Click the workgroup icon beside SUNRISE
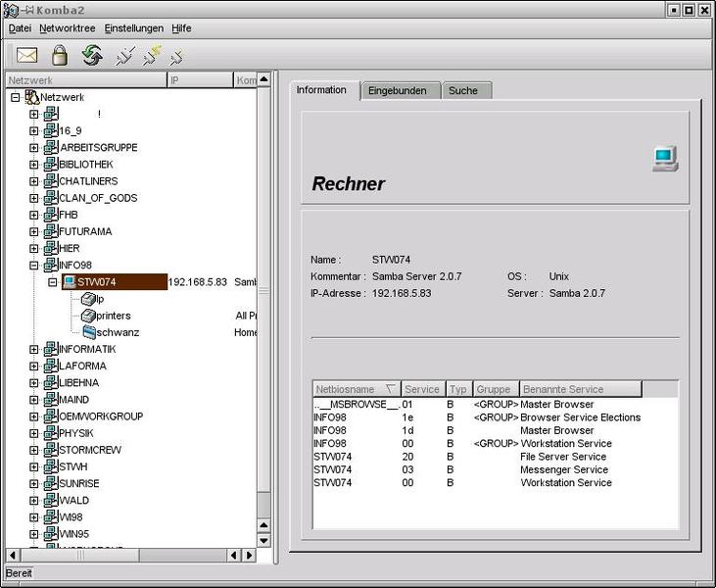This screenshot has height=588, width=716. pos(51,483)
